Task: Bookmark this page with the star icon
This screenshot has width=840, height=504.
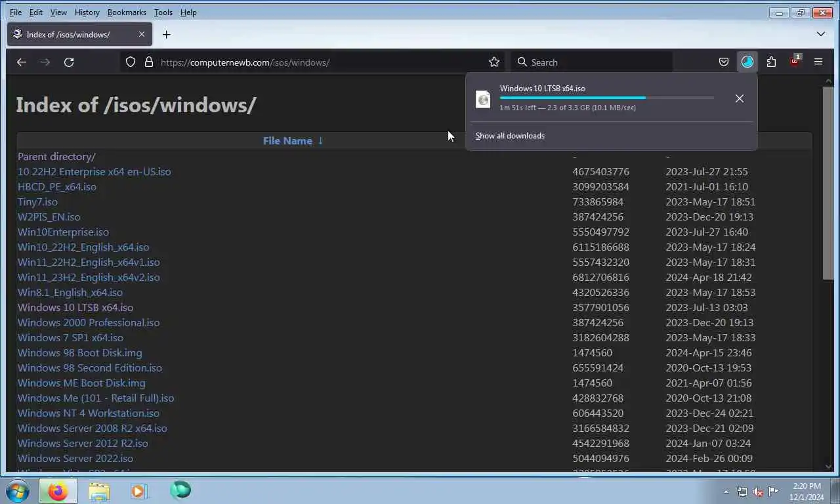Action: [494, 62]
